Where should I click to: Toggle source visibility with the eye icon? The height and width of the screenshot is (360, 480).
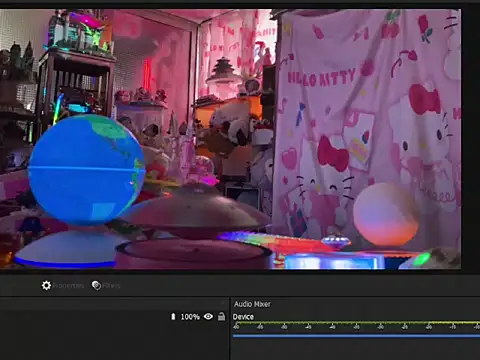208,316
